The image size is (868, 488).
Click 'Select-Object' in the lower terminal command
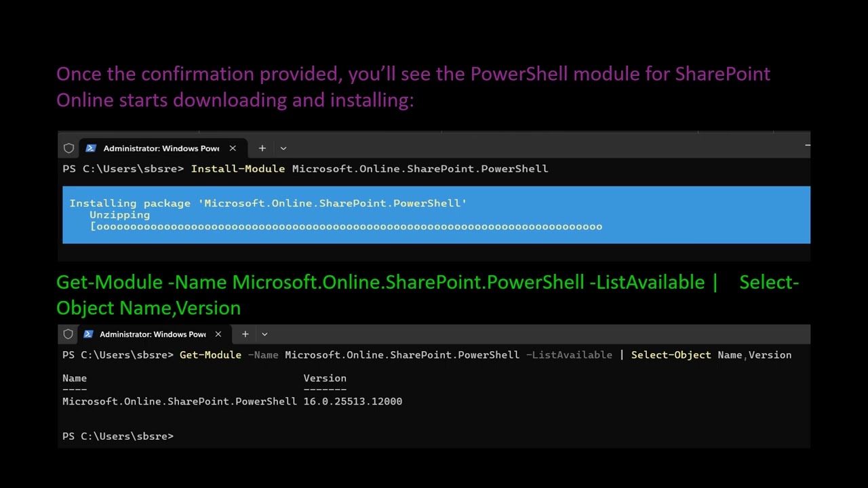coord(671,355)
